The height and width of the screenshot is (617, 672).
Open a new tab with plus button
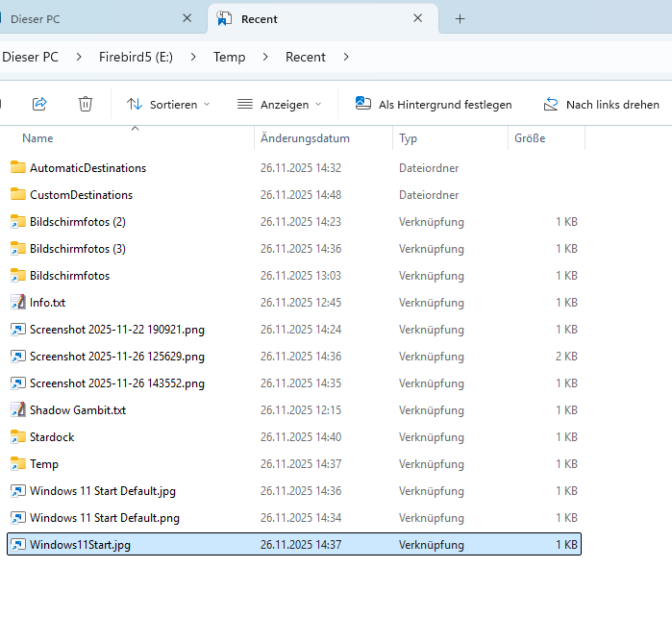tap(460, 18)
